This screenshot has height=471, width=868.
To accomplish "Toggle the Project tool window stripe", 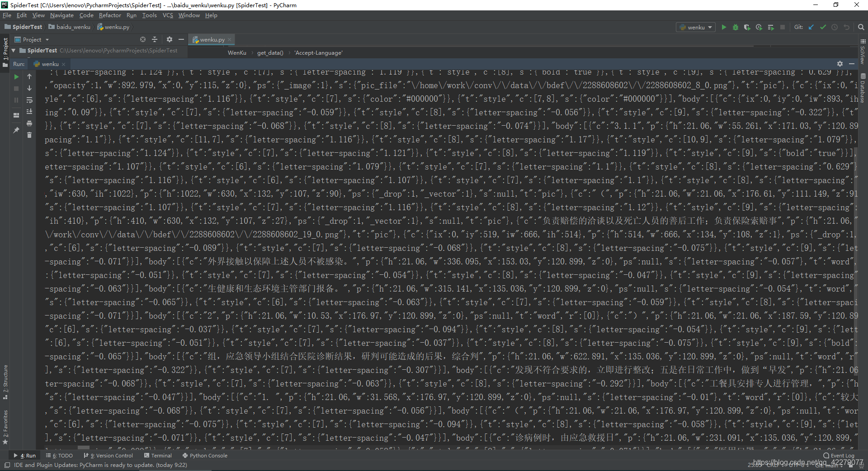I will [x=5, y=52].
